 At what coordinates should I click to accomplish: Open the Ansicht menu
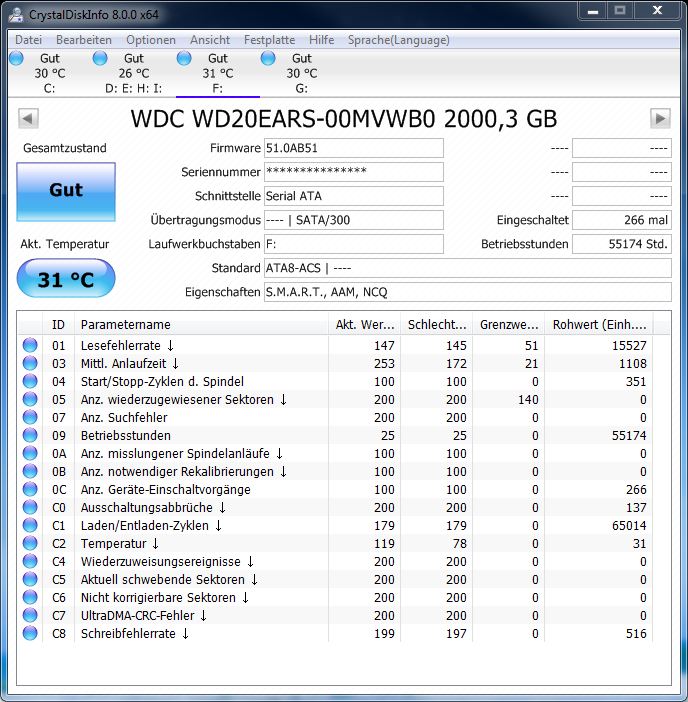tap(209, 40)
